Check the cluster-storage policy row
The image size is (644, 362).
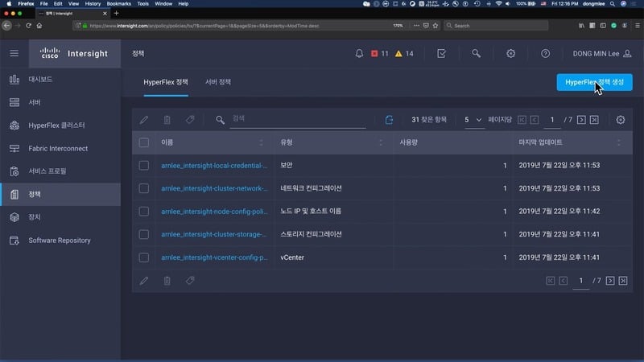144,234
